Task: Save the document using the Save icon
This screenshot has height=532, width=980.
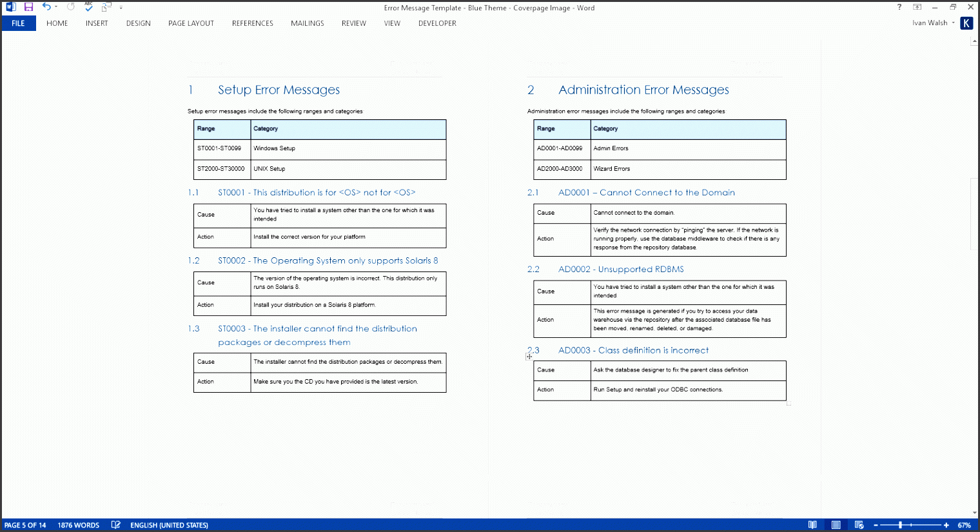Action: tap(28, 7)
